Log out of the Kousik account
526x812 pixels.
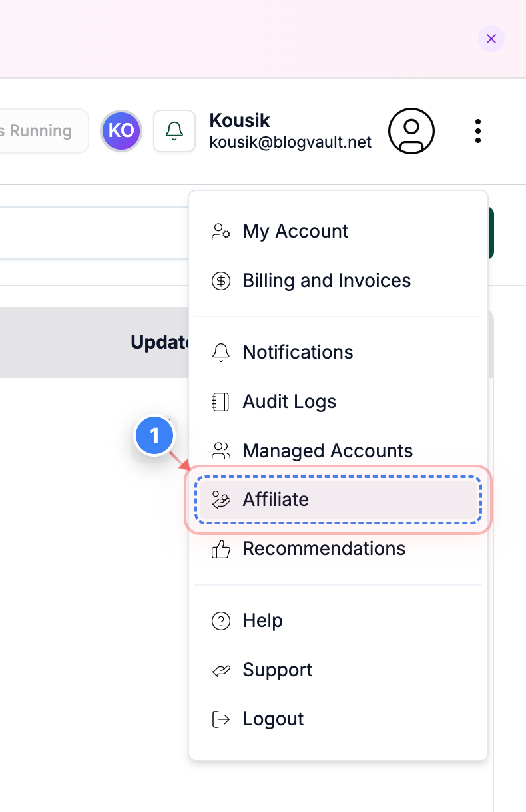272,719
